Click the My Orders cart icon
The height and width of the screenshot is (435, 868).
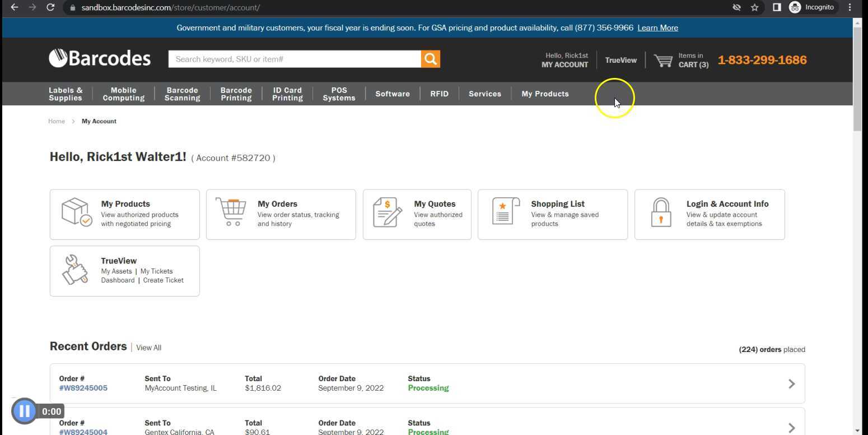[232, 212]
